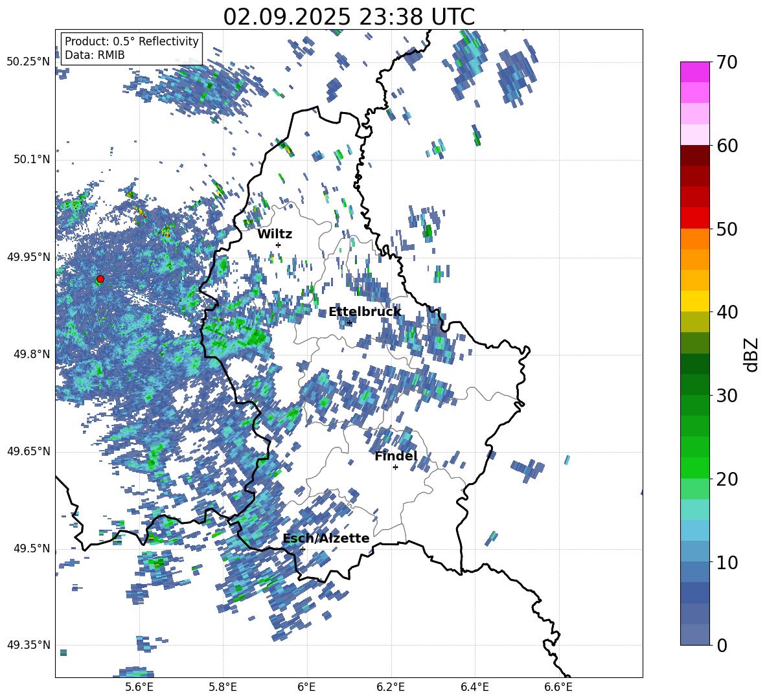Click the 20 dBZ colorbar label
The height and width of the screenshot is (700, 767).
click(x=726, y=479)
